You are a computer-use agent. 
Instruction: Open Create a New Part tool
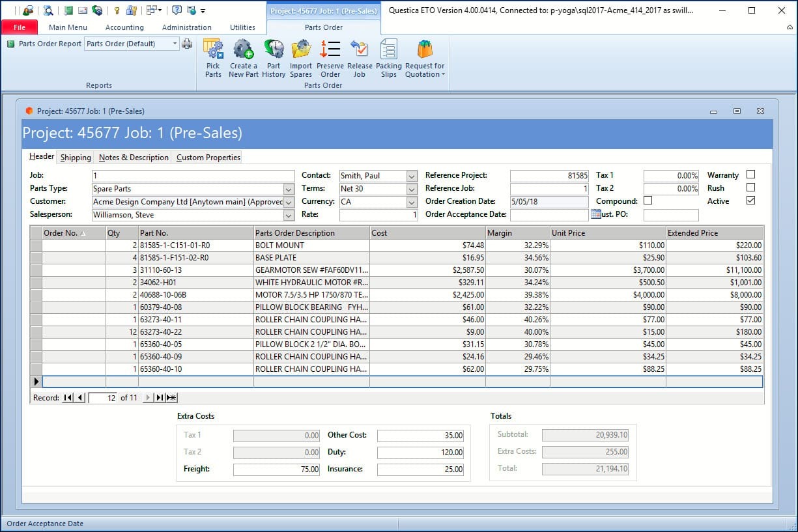pos(243,57)
